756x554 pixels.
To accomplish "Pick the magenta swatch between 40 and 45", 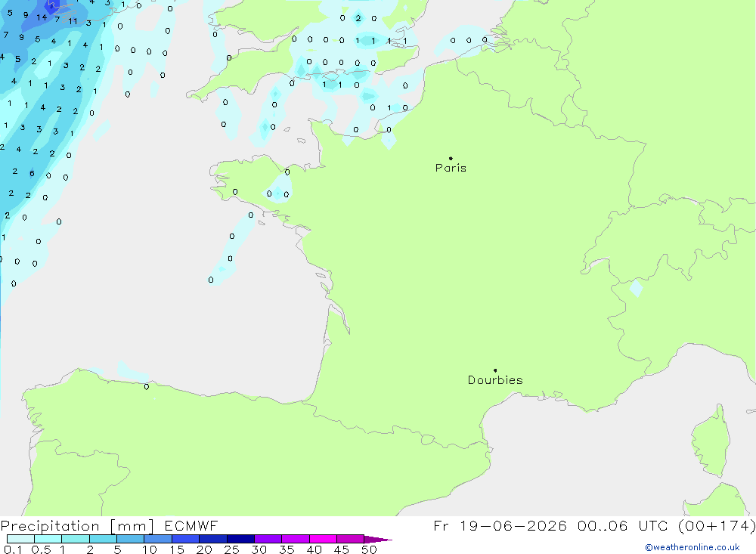I will pyautogui.click(x=323, y=539).
